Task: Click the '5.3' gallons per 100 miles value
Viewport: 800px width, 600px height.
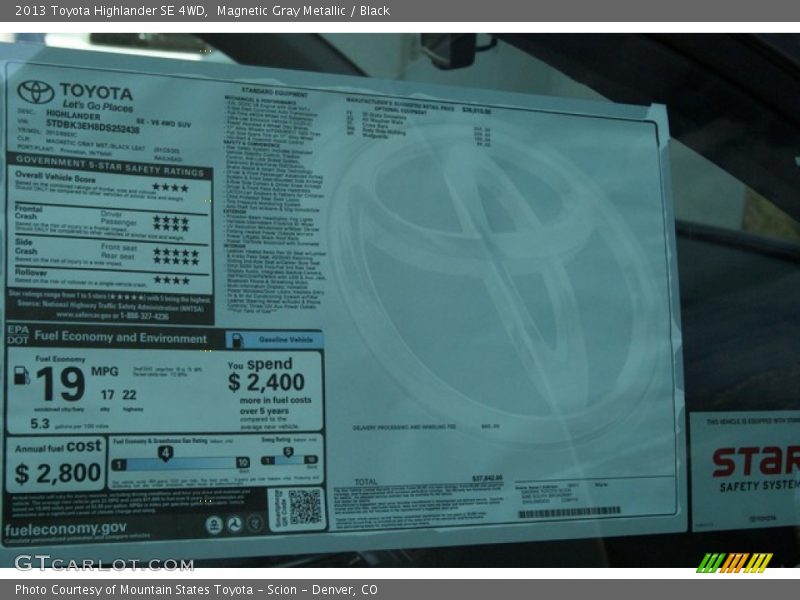Action: coord(40,423)
